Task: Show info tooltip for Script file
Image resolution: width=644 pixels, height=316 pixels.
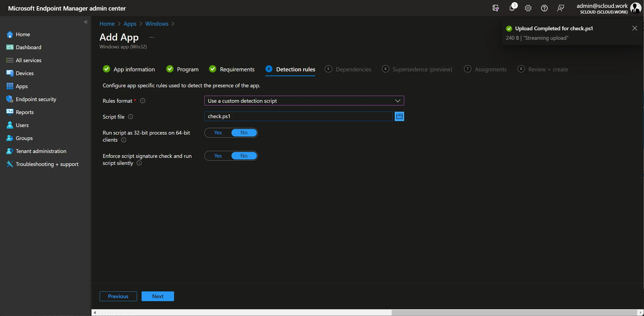Action: point(130,117)
